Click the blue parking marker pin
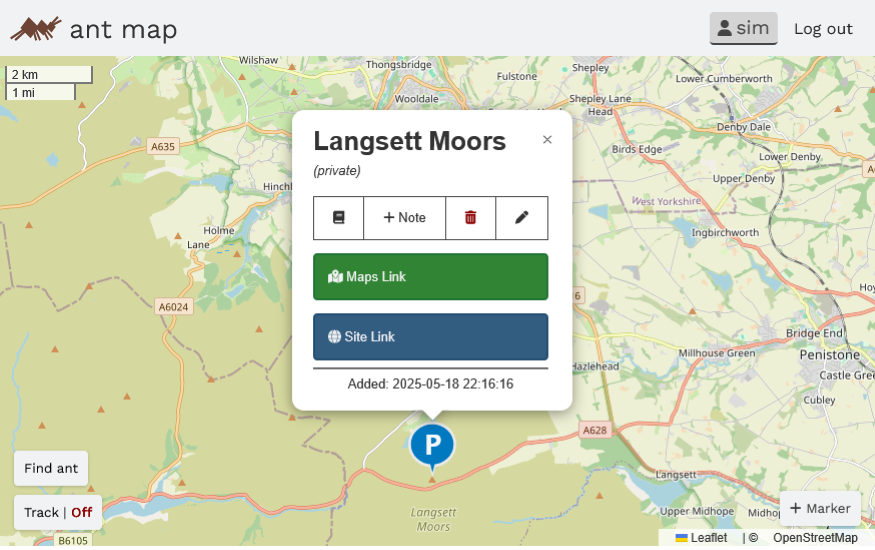This screenshot has width=875, height=550. pos(432,445)
